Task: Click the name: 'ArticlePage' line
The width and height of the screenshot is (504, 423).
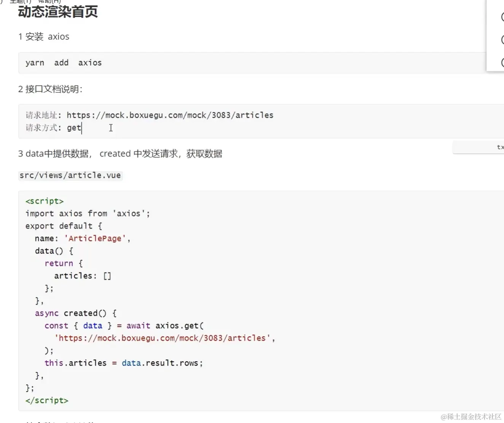Action: point(83,239)
